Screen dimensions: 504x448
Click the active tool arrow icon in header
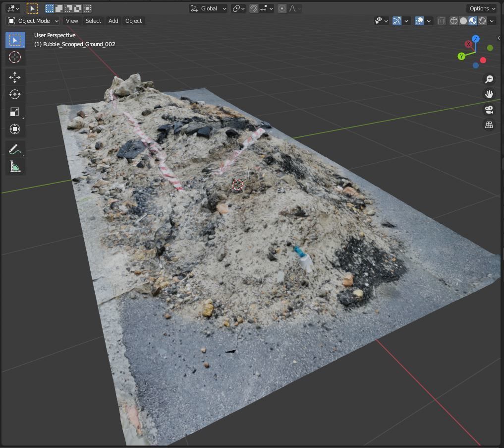(x=32, y=8)
